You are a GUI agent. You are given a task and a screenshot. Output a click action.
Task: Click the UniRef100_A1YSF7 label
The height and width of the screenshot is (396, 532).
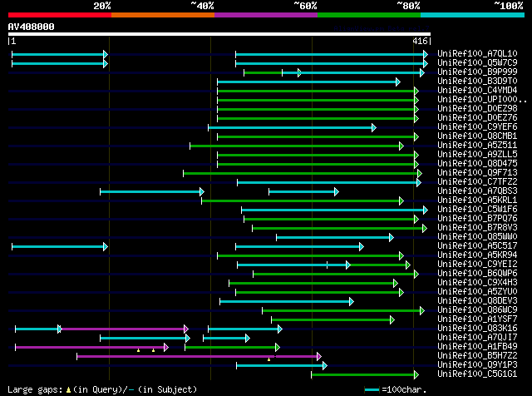click(x=477, y=319)
